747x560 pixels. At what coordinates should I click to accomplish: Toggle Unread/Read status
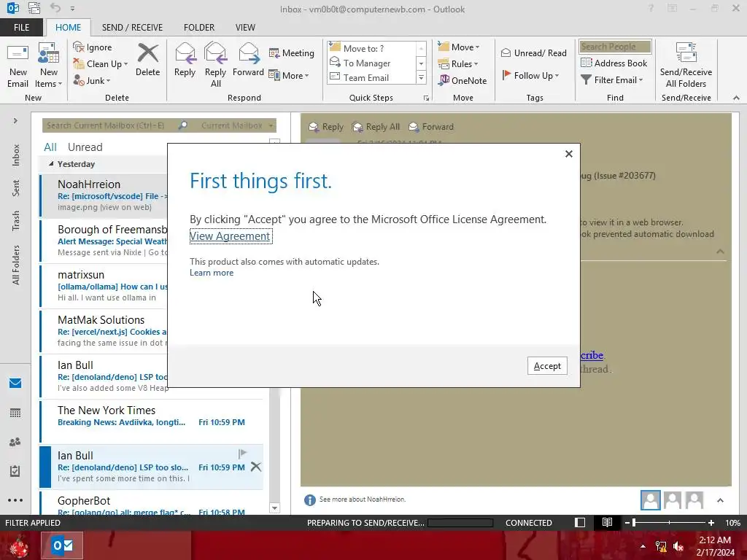(x=533, y=52)
